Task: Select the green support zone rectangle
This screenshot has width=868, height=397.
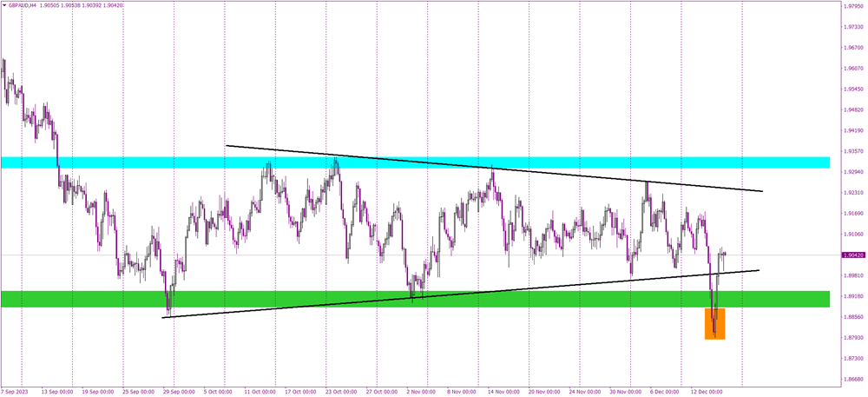Action: pyautogui.click(x=416, y=299)
